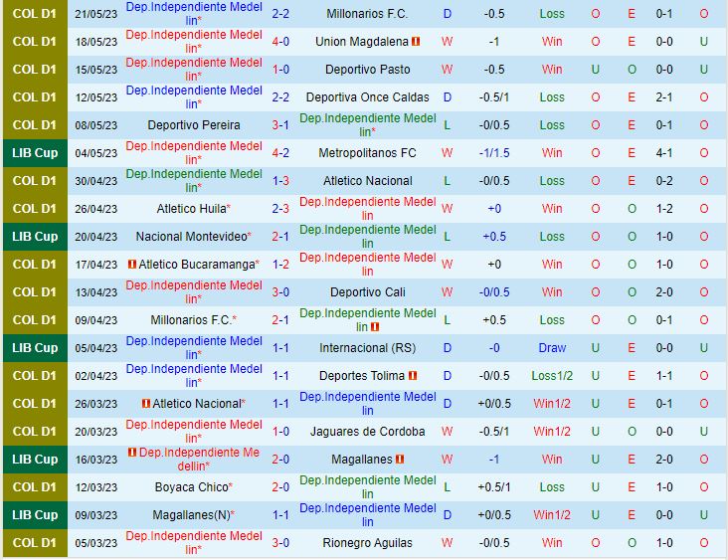The width and height of the screenshot is (728, 560).
Task: Click the 3-0 score against Deportivo Cali
Action: pyautogui.click(x=280, y=292)
